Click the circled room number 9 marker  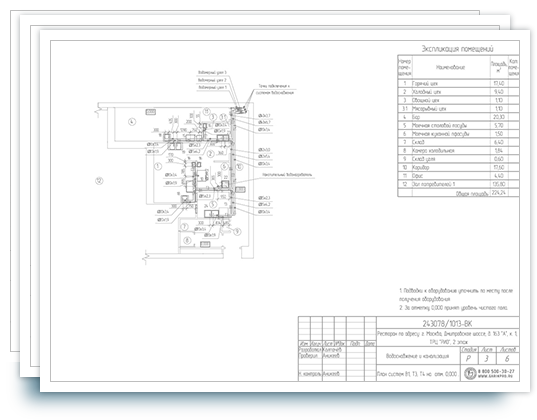pyautogui.click(x=237, y=231)
